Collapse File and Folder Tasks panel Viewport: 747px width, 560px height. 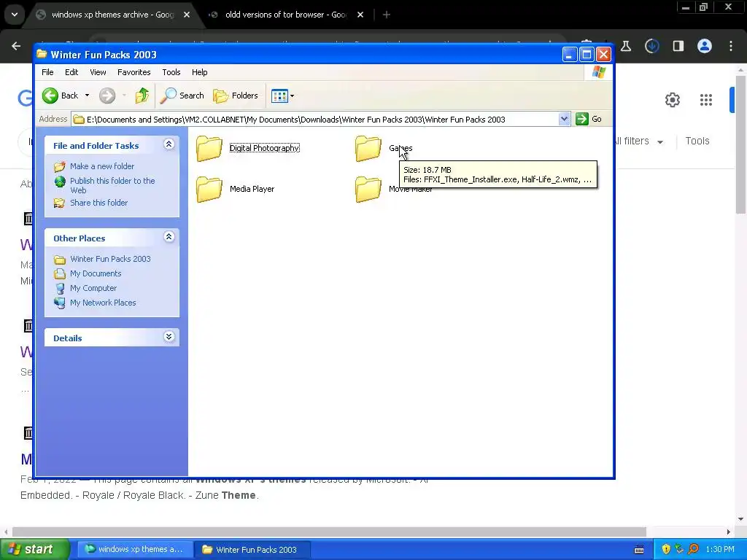[x=169, y=144]
